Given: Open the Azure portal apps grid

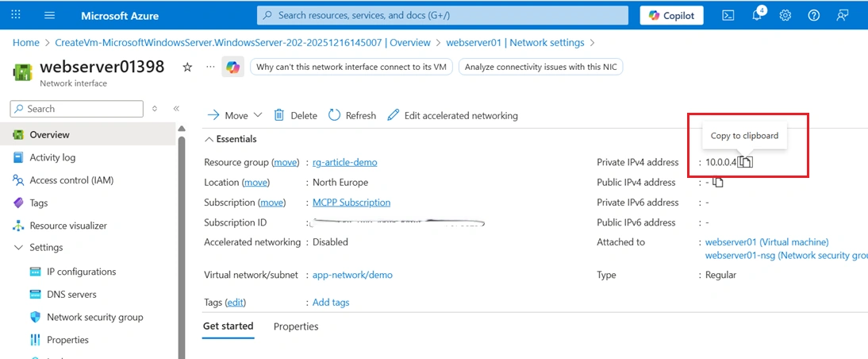Looking at the screenshot, I should [16, 16].
